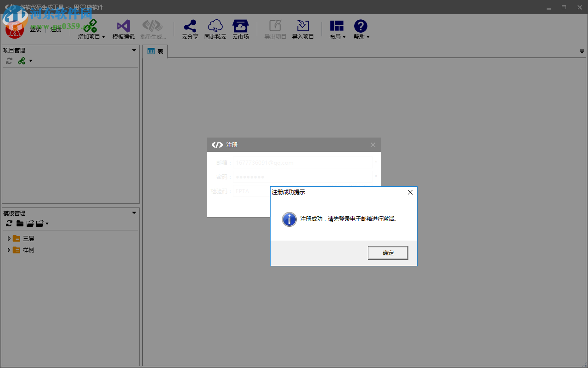Screen dimensions: 588x368
Task: Close the 注册 registration window
Action: [373, 145]
